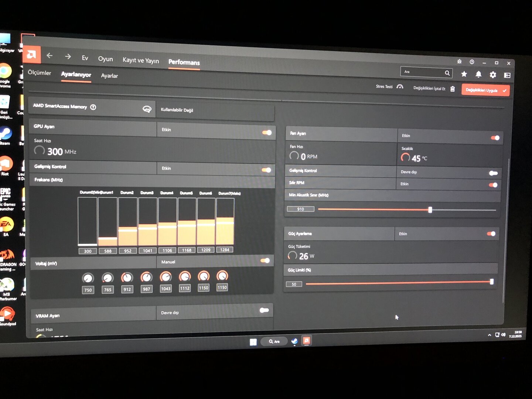This screenshot has width=532, height=399.
Task: Click the AMD logo home icon
Action: click(31, 55)
